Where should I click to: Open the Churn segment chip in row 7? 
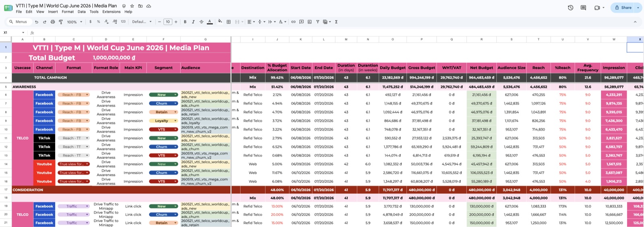click(163, 103)
